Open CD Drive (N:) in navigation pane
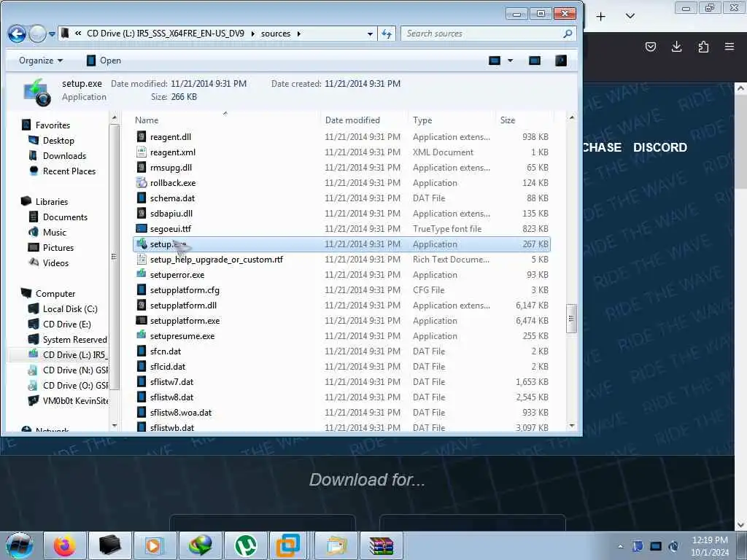This screenshot has width=747, height=560. coord(75,370)
